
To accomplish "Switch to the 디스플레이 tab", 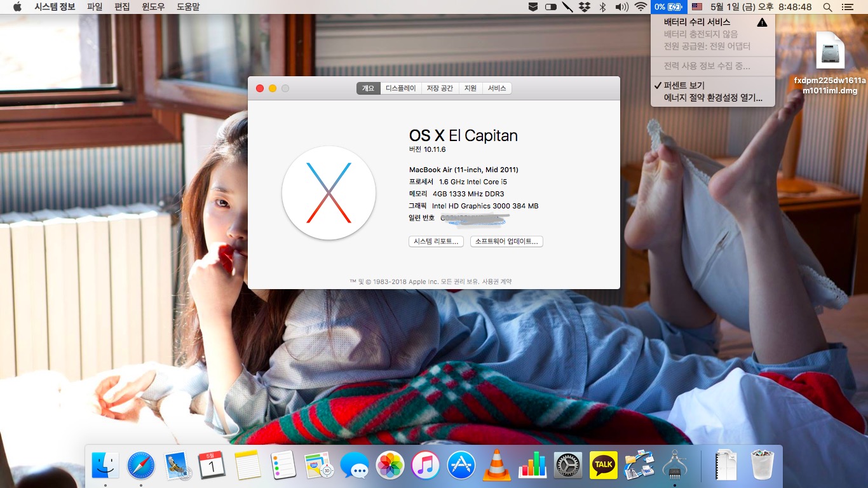I will click(x=400, y=88).
